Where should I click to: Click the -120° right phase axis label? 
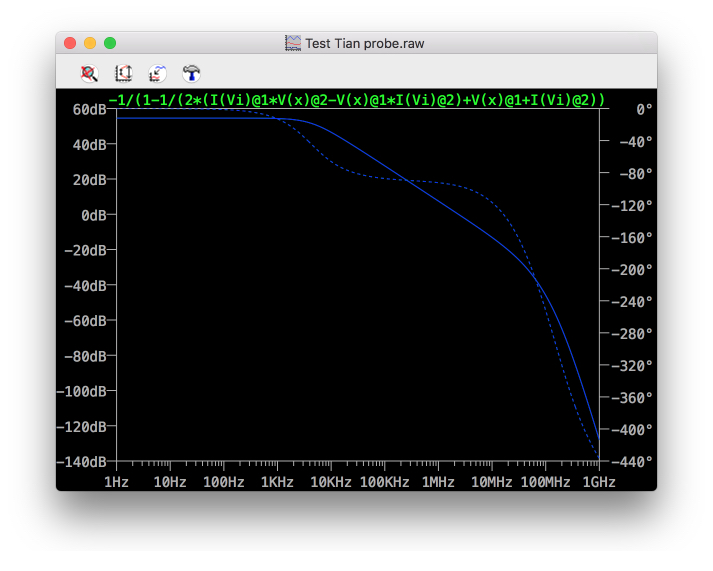point(632,206)
